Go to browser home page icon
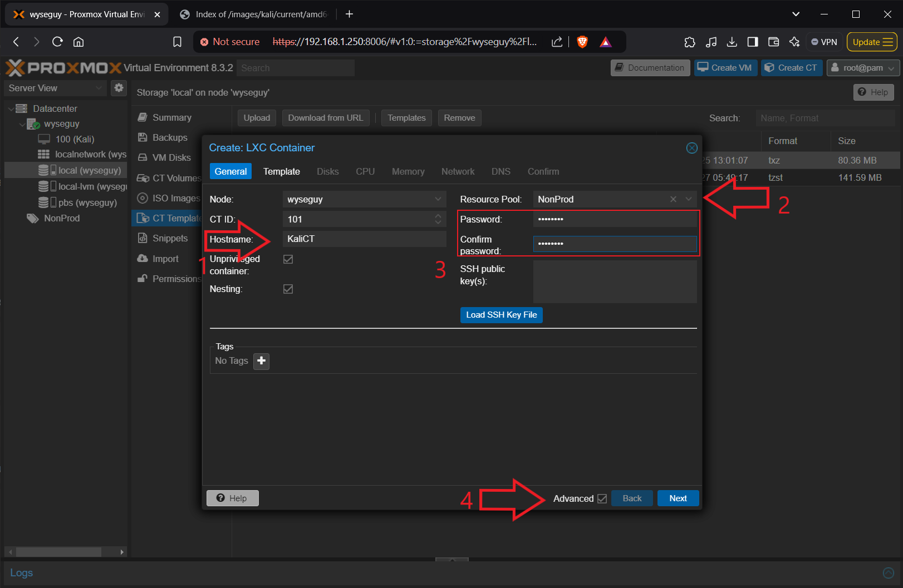This screenshot has height=588, width=903. pyautogui.click(x=78, y=42)
